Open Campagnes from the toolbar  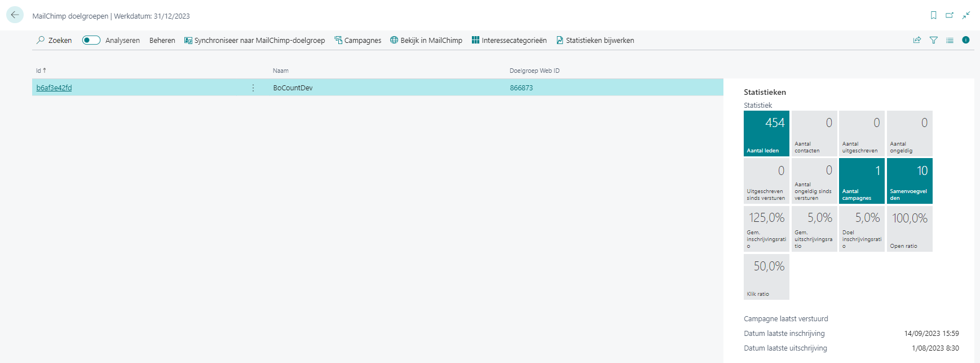[x=357, y=40]
